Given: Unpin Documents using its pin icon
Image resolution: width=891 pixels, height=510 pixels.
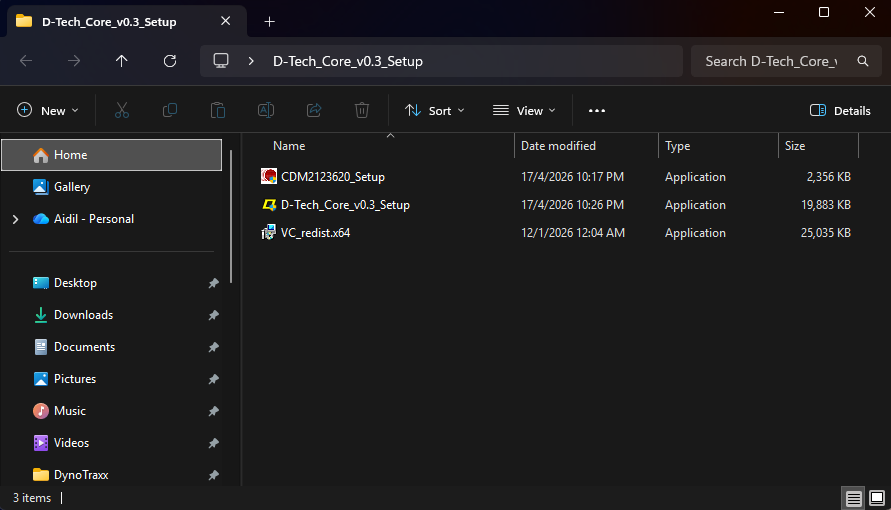Looking at the screenshot, I should tap(214, 347).
